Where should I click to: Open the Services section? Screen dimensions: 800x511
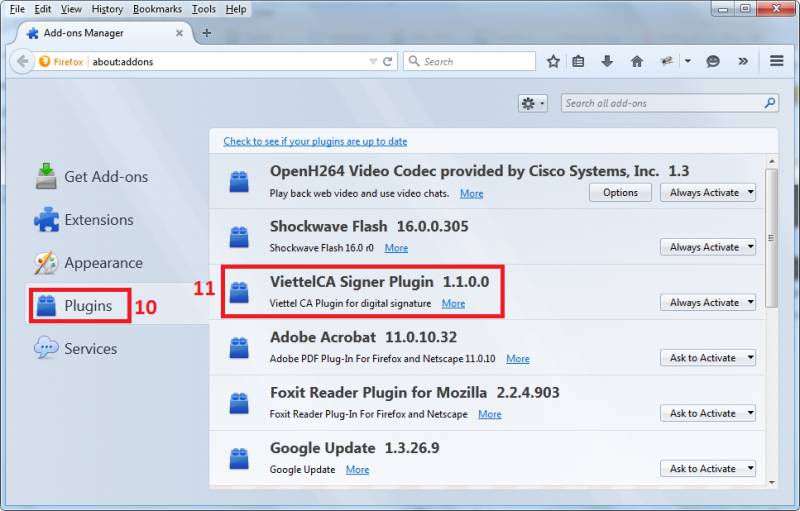[x=76, y=348]
